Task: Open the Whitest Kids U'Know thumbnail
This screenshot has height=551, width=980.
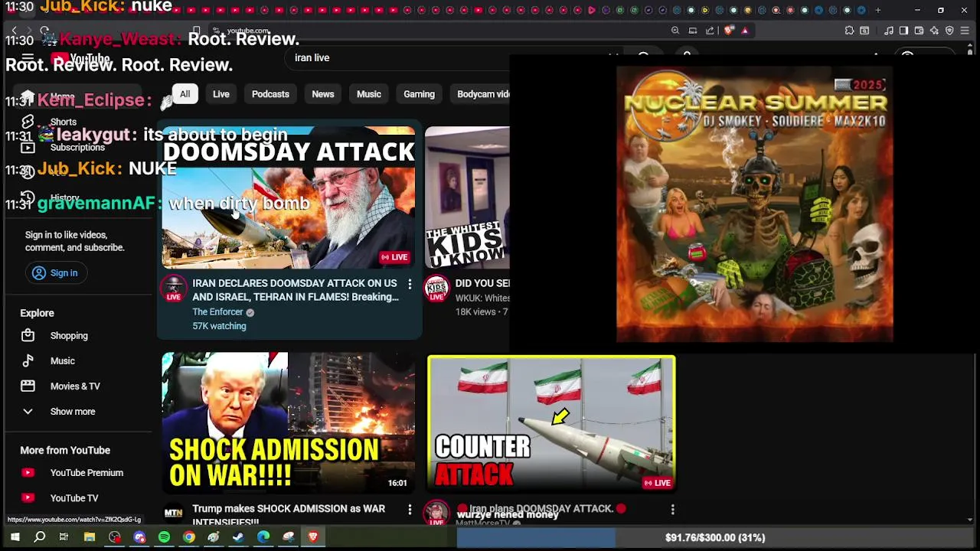Action: click(467, 197)
